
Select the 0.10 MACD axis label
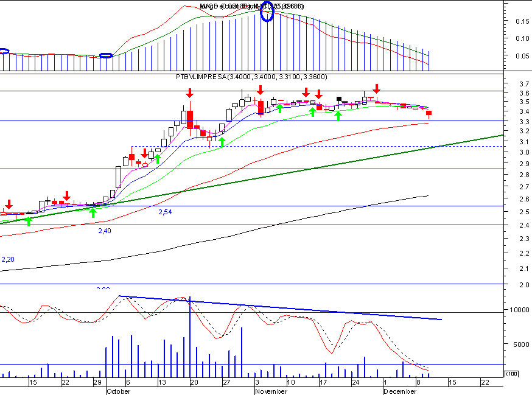[x=522, y=38]
